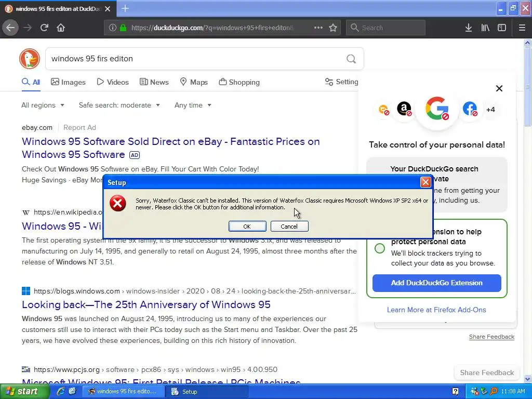Click the page scrollbar down arrow

[x=527, y=379]
